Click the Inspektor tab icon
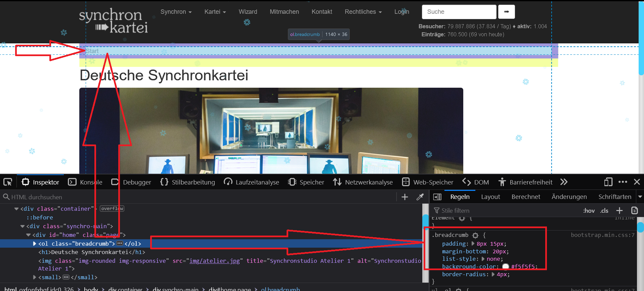 [26, 182]
